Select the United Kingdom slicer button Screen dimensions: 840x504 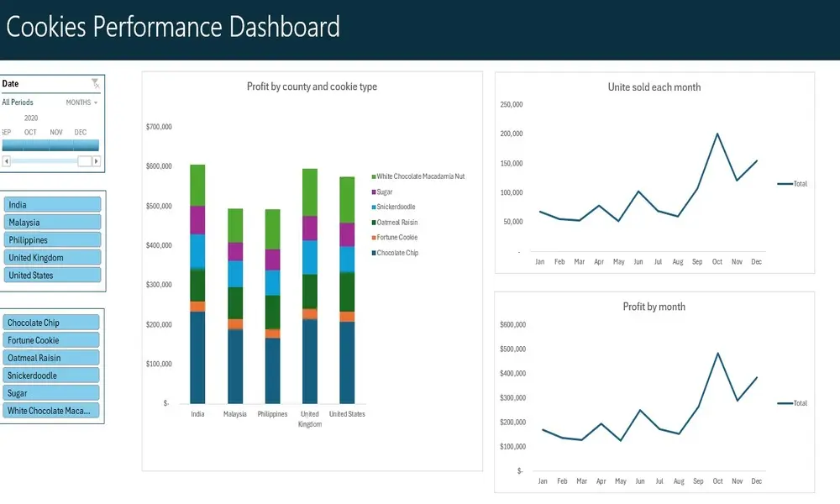tap(52, 257)
